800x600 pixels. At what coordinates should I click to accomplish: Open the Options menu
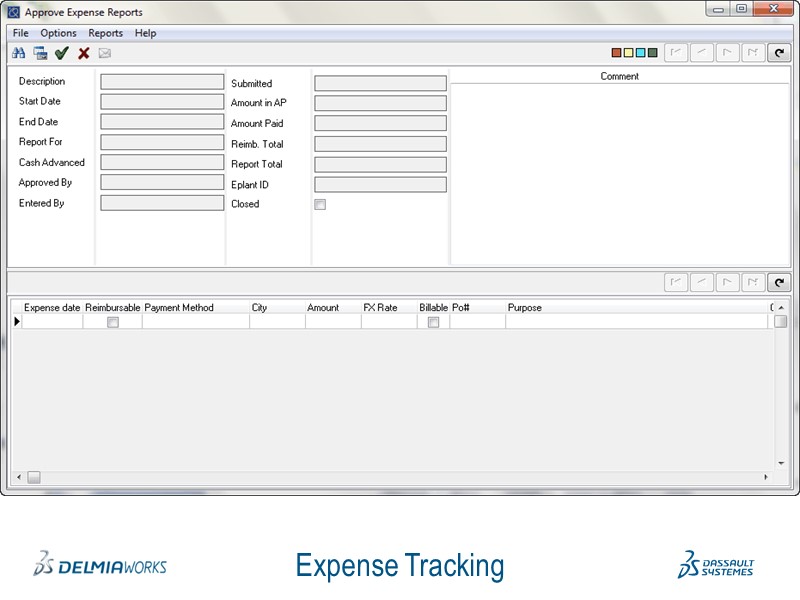(58, 33)
